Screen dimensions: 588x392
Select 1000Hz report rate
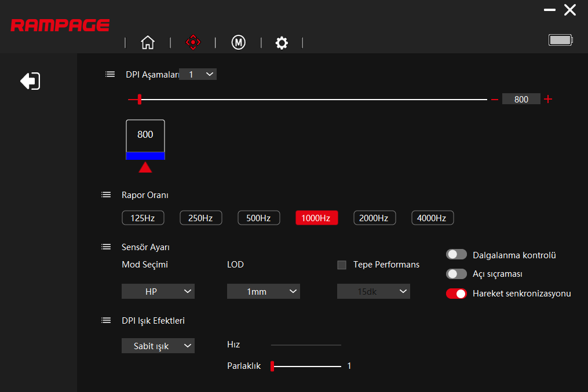click(x=316, y=218)
